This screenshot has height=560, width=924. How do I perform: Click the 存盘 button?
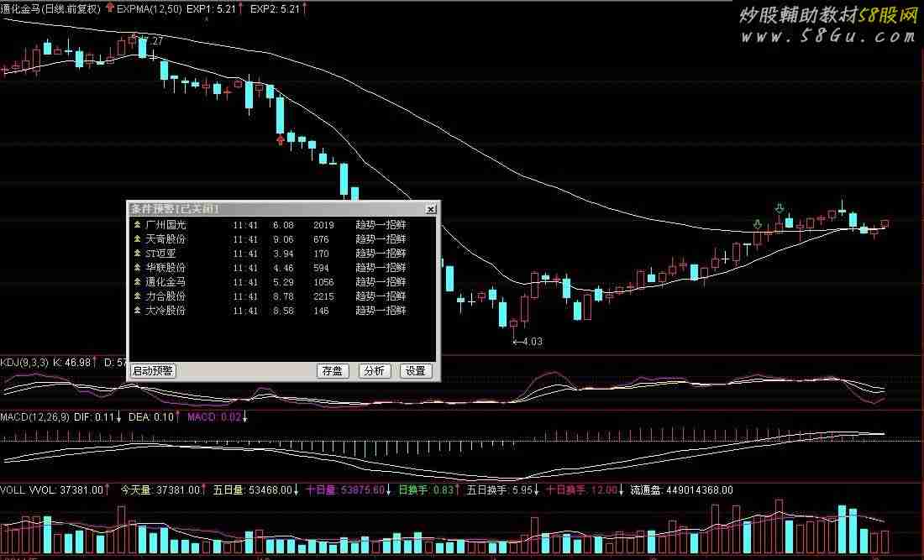pos(333,370)
